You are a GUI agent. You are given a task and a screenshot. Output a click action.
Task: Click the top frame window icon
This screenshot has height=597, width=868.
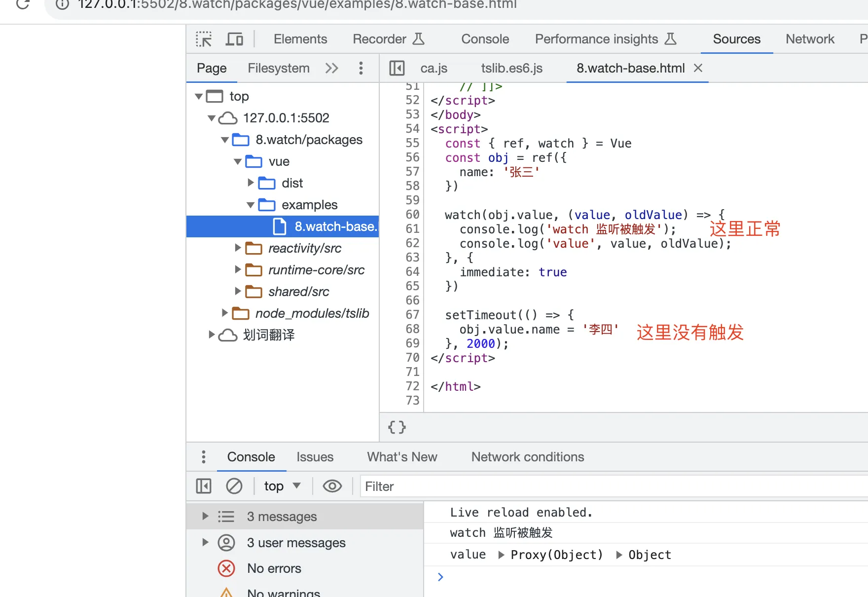[x=215, y=96]
